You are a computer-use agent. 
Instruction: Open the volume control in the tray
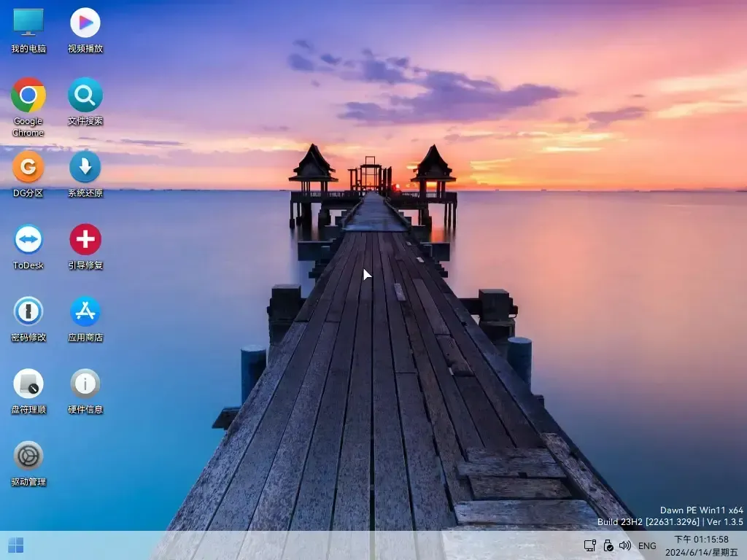point(625,545)
